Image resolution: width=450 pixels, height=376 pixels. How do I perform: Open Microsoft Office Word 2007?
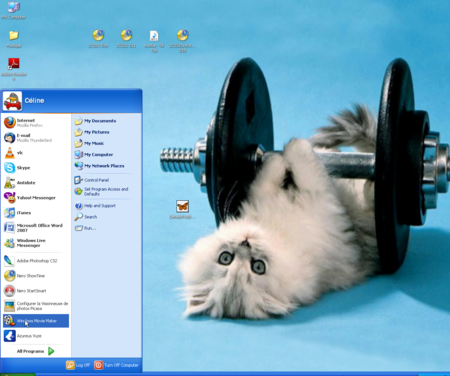[x=36, y=228]
